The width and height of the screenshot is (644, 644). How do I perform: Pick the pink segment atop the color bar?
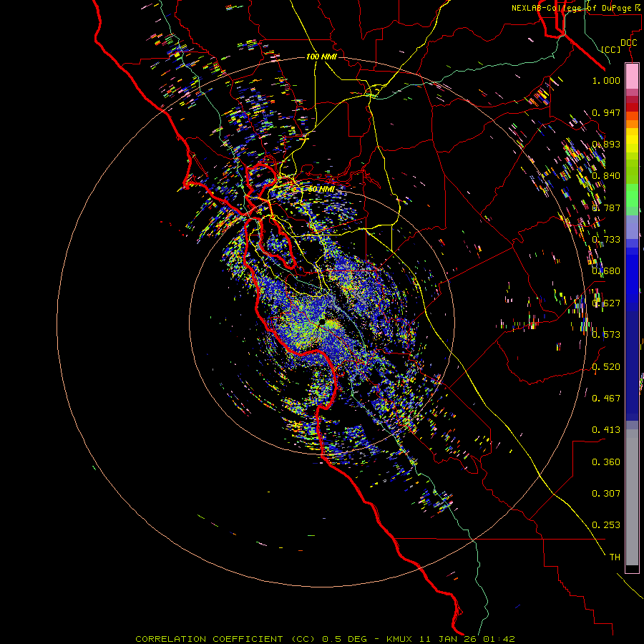point(632,76)
